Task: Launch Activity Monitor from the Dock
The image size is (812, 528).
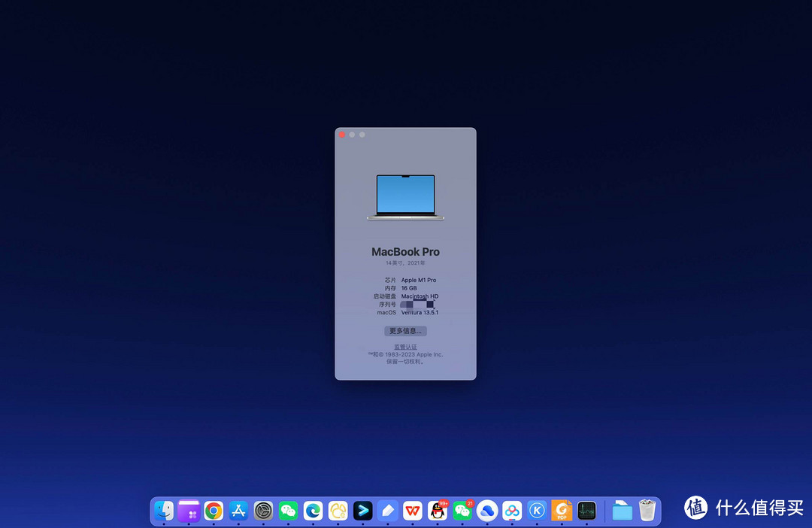Action: [586, 511]
